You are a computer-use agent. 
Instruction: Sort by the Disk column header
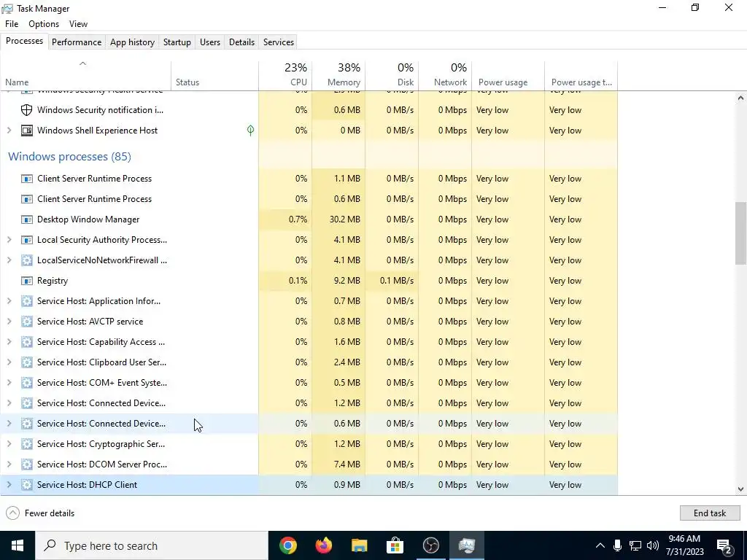pos(392,75)
